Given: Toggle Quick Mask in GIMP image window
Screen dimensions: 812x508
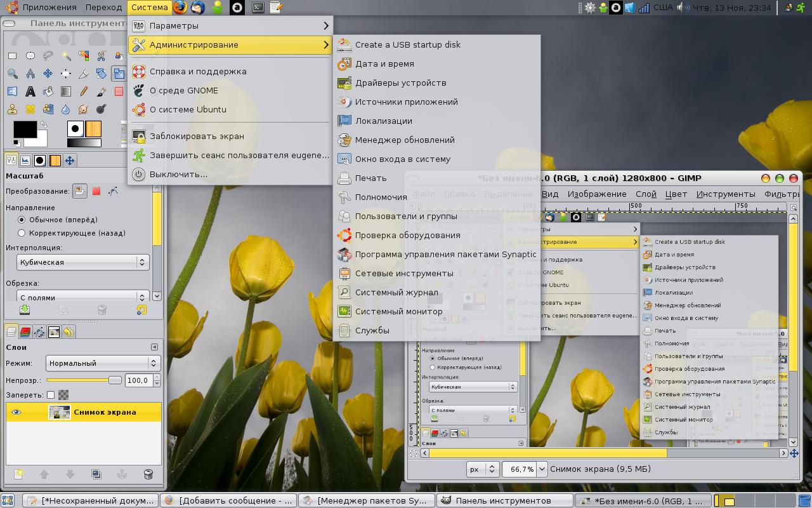Looking at the screenshot, I should click(414, 453).
